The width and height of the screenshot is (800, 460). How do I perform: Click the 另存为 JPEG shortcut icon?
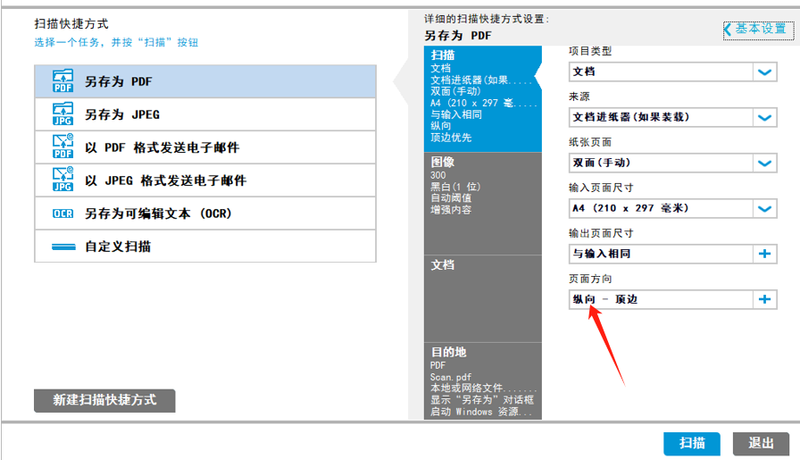62,114
